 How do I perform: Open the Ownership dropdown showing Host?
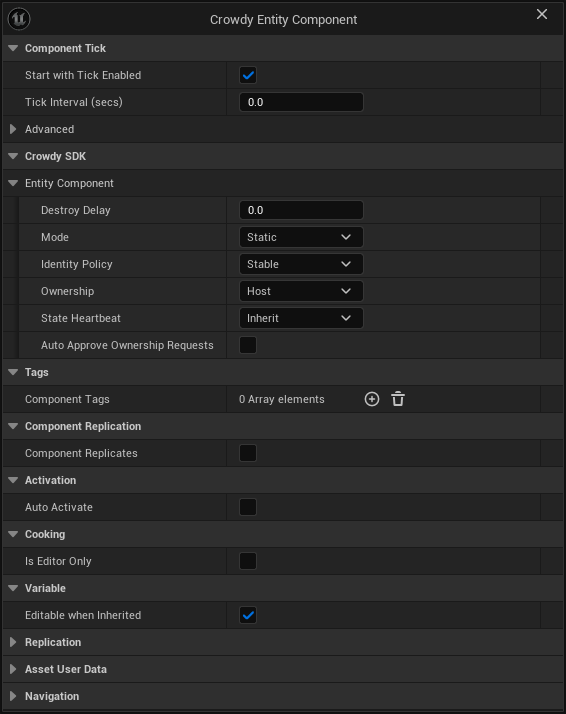301,291
